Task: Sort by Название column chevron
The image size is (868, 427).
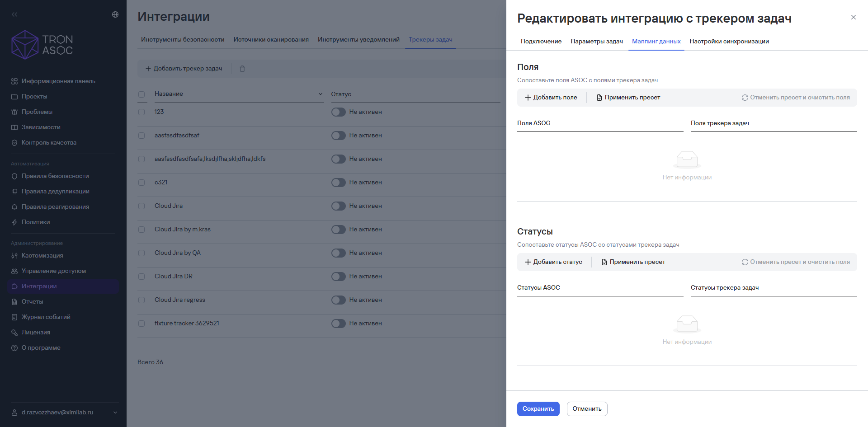Action: coord(321,94)
